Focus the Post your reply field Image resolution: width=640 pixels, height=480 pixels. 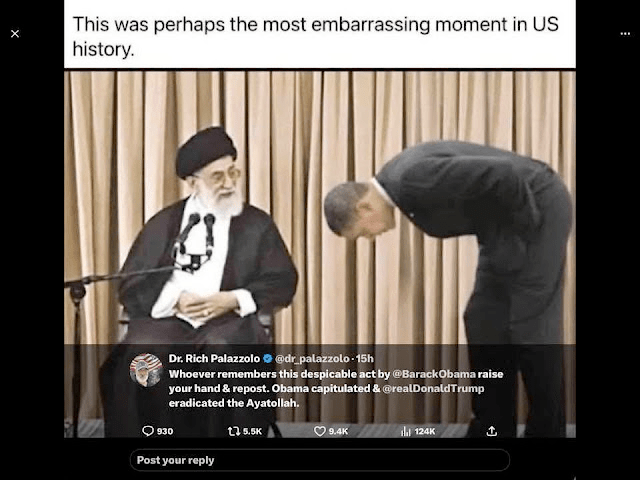click(x=320, y=460)
